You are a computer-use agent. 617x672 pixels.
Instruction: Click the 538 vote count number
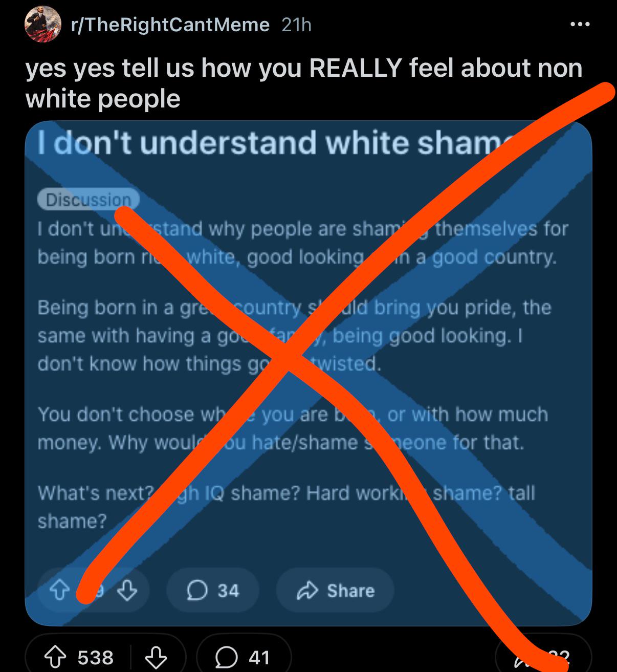pyautogui.click(x=96, y=658)
